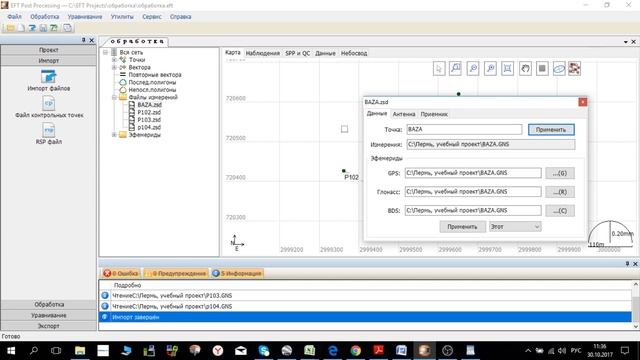Click the network nodes map toolbar icon
Image resolution: width=640 pixels, height=360 pixels.
(x=574, y=69)
